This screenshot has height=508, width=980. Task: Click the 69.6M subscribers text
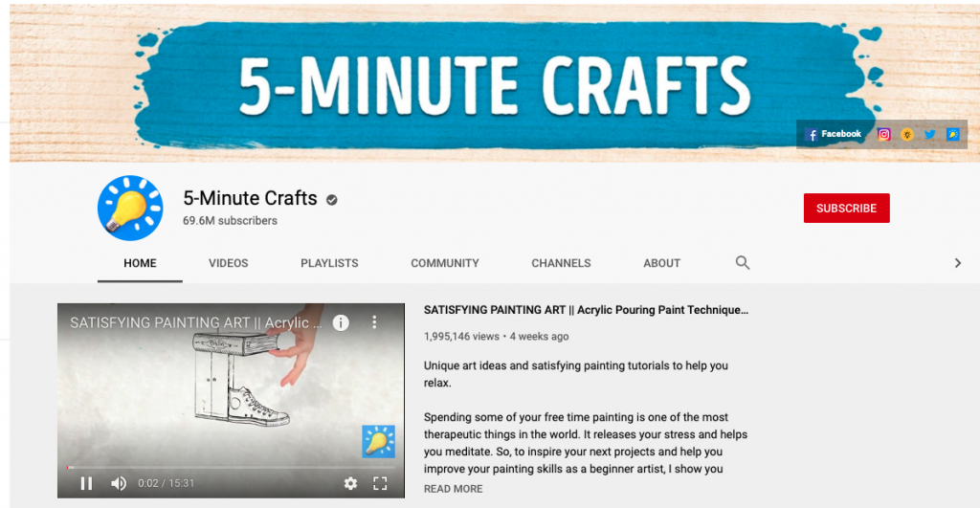click(230, 221)
